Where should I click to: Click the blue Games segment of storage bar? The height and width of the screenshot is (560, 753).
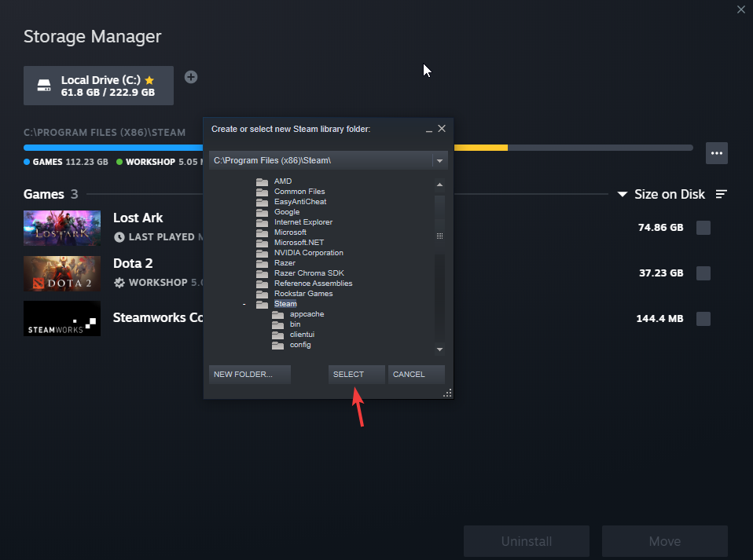click(x=113, y=148)
